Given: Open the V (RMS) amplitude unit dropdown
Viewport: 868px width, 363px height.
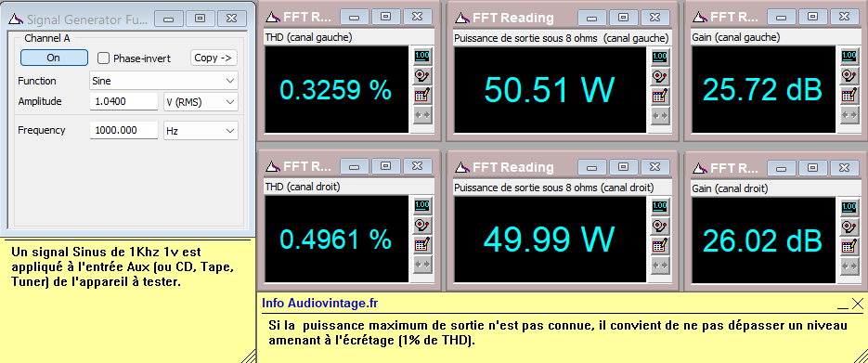Looking at the screenshot, I should pyautogui.click(x=201, y=102).
